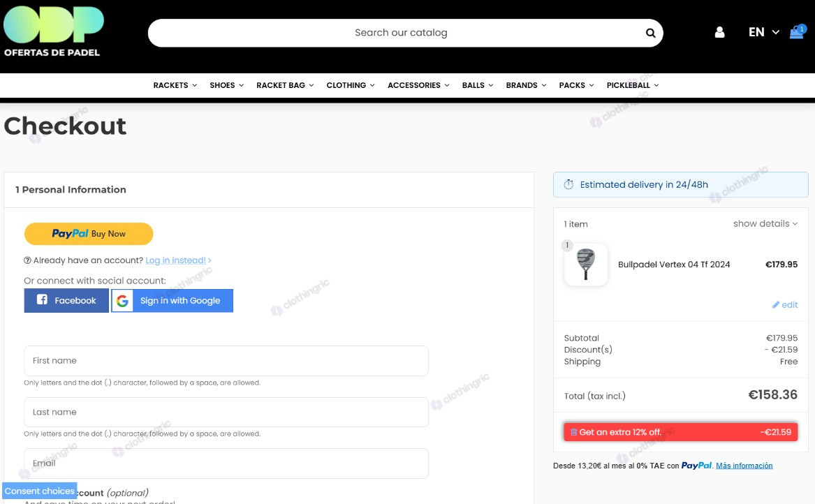Image resolution: width=815 pixels, height=504 pixels.
Task: Click the Facebook logo icon
Action: pos(42,299)
